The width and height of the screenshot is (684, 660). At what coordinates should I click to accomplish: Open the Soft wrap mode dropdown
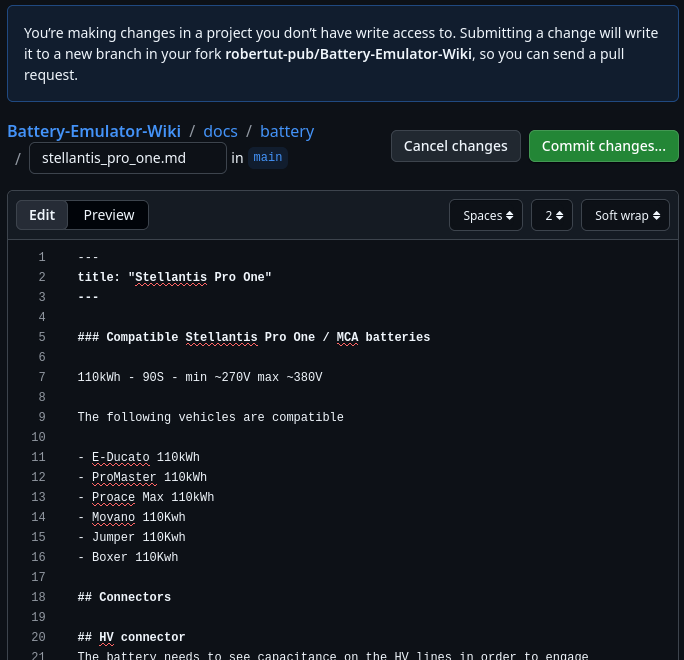point(625,215)
